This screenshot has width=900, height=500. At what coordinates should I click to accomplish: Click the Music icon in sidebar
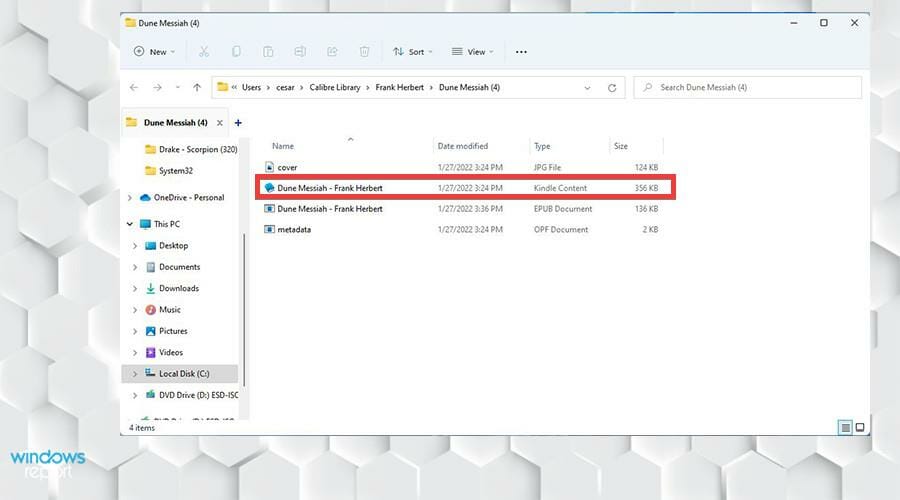[x=150, y=309]
